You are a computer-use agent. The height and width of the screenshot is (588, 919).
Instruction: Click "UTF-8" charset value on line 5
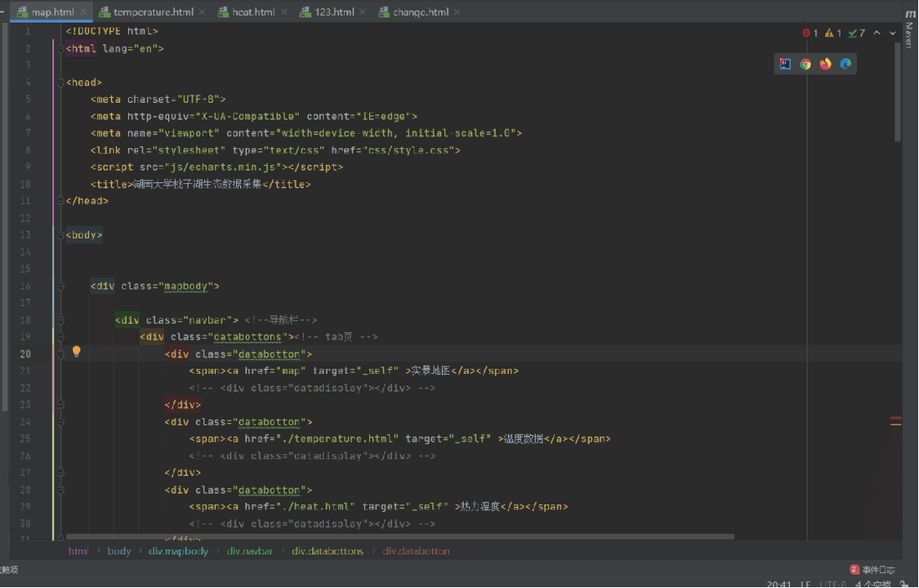[198, 100]
